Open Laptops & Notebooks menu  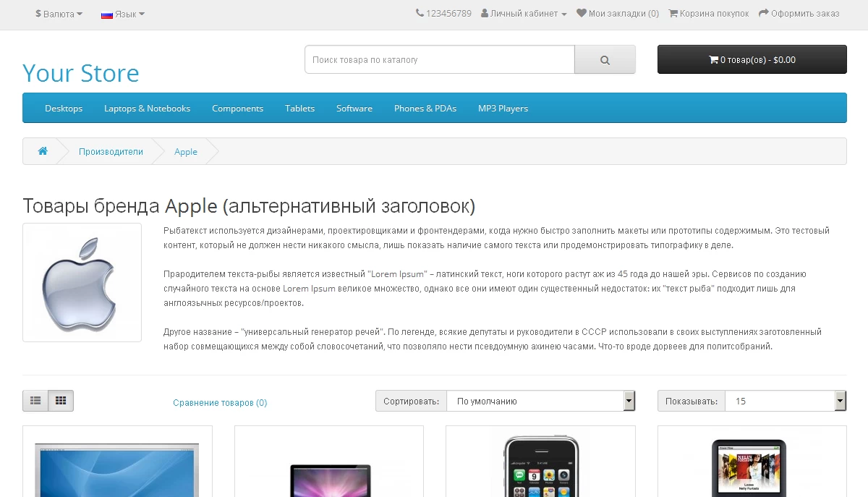pyautogui.click(x=148, y=109)
